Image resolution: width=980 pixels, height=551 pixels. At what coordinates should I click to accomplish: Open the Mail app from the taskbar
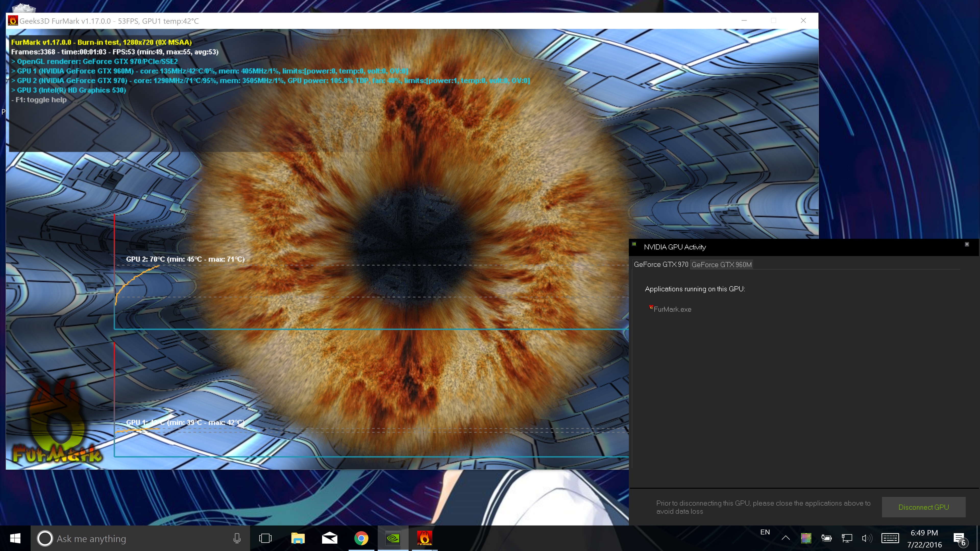point(329,539)
